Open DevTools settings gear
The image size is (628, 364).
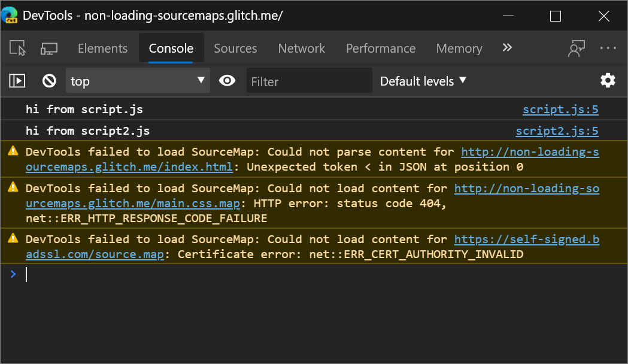tap(608, 80)
